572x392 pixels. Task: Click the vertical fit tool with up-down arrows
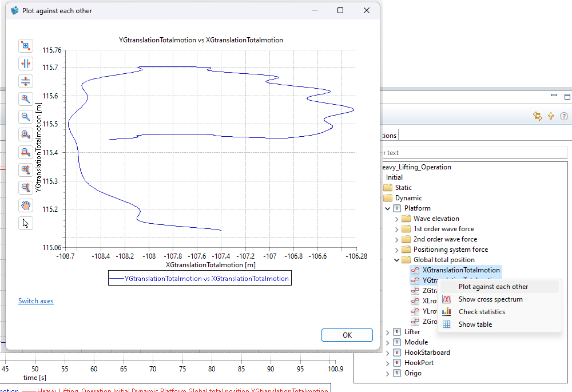[26, 81]
